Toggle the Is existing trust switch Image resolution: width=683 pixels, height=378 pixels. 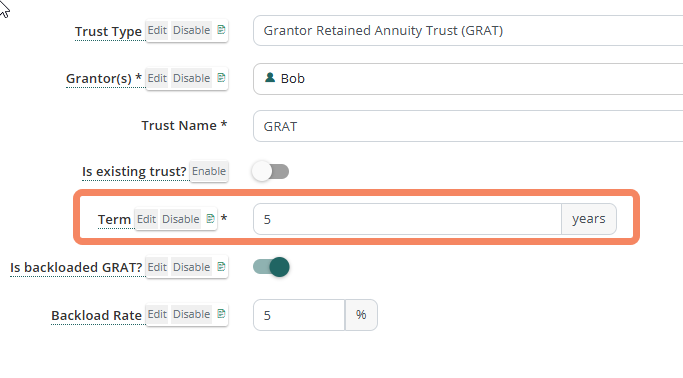270,171
